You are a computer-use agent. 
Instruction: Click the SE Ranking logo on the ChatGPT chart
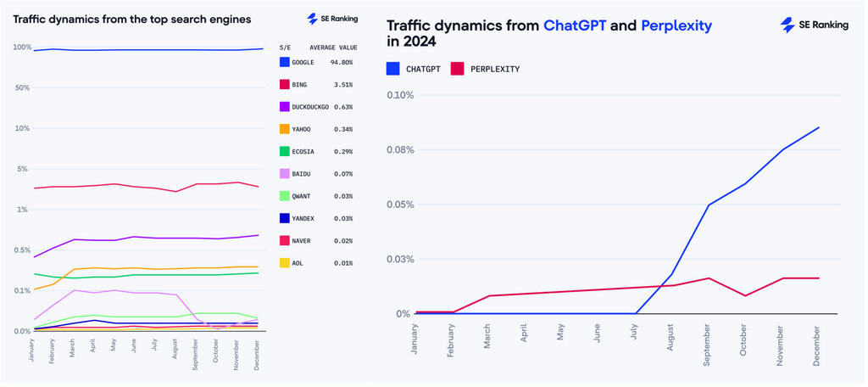(814, 25)
